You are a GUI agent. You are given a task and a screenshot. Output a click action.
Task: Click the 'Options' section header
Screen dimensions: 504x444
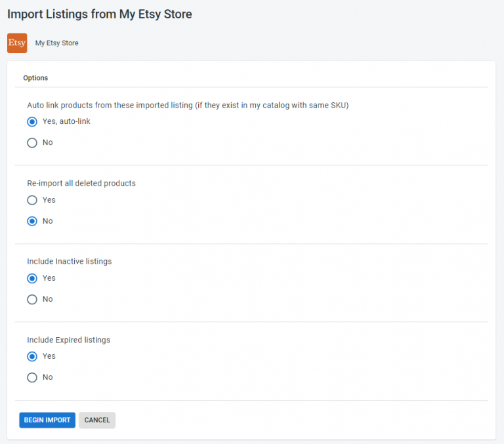tap(35, 78)
